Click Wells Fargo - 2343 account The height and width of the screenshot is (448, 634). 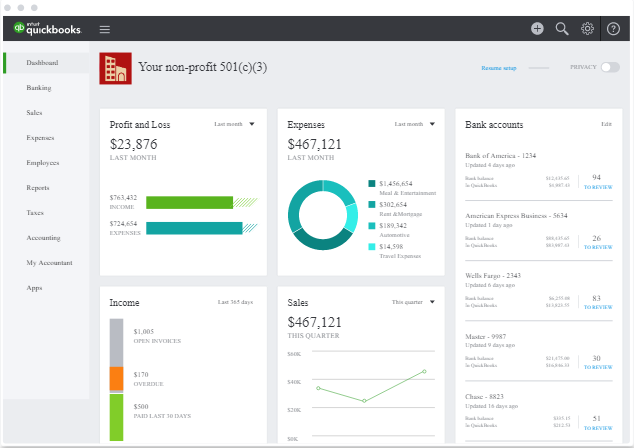click(x=493, y=276)
